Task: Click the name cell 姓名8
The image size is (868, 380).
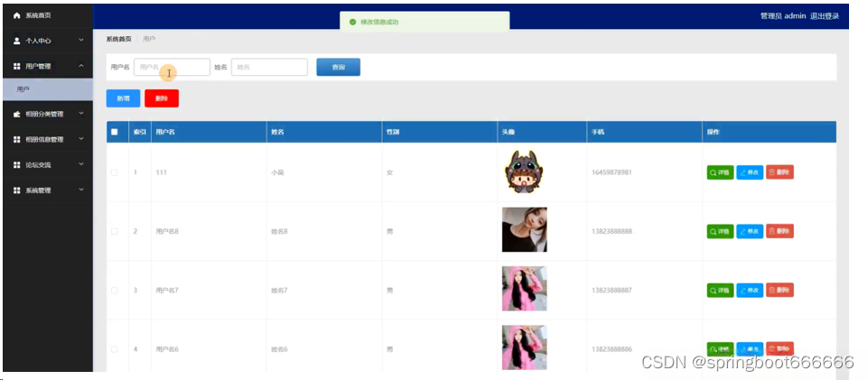Action: (x=280, y=231)
